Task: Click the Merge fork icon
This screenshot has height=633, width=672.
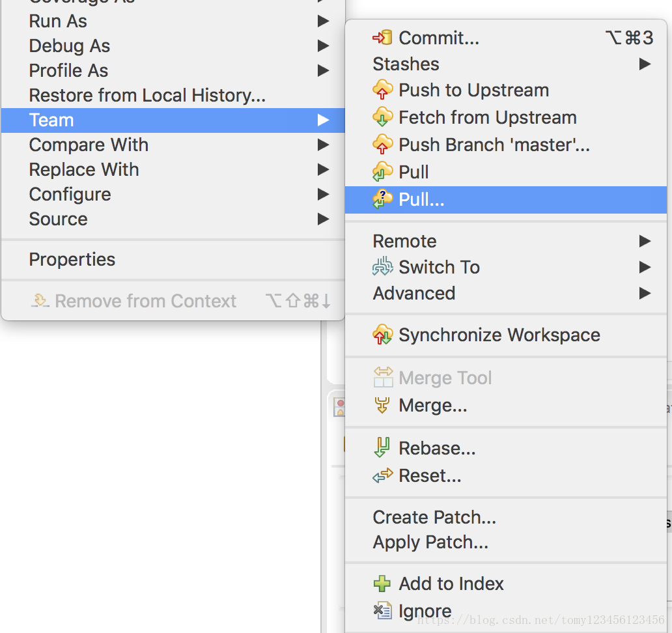Action: click(x=382, y=406)
